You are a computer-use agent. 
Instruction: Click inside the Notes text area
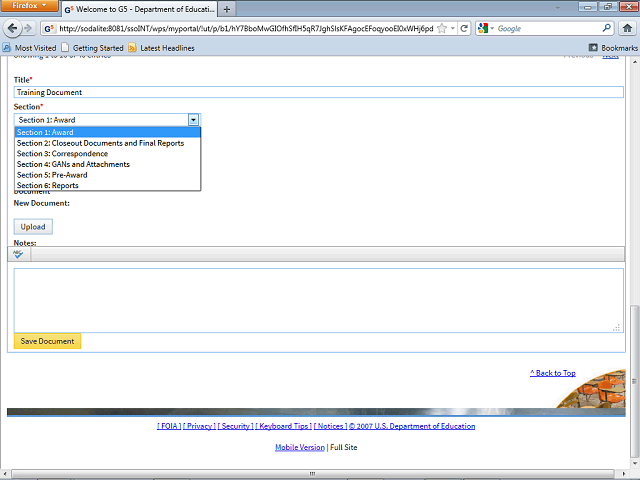point(318,300)
